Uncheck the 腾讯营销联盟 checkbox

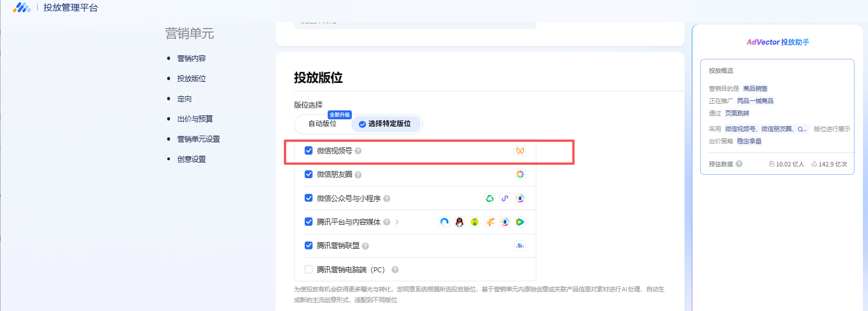point(309,245)
